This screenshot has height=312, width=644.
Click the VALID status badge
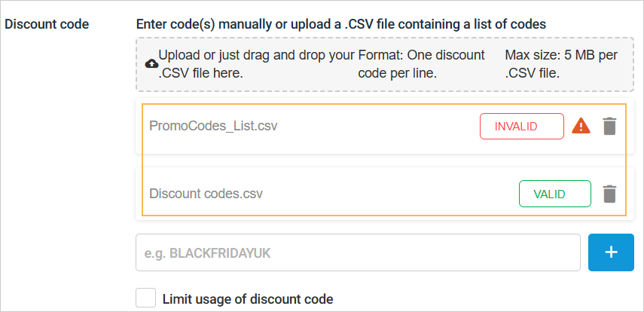(x=554, y=194)
